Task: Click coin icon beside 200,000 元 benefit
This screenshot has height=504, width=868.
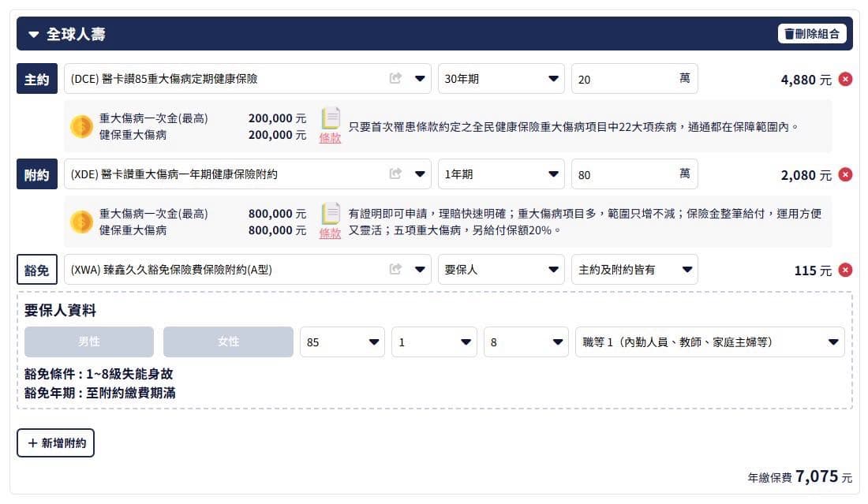Action: 81,126
